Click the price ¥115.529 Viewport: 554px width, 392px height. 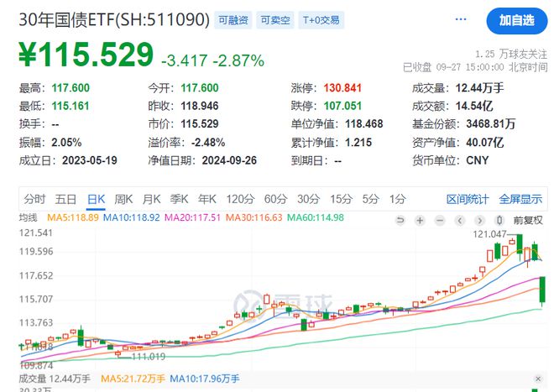pos(86,55)
